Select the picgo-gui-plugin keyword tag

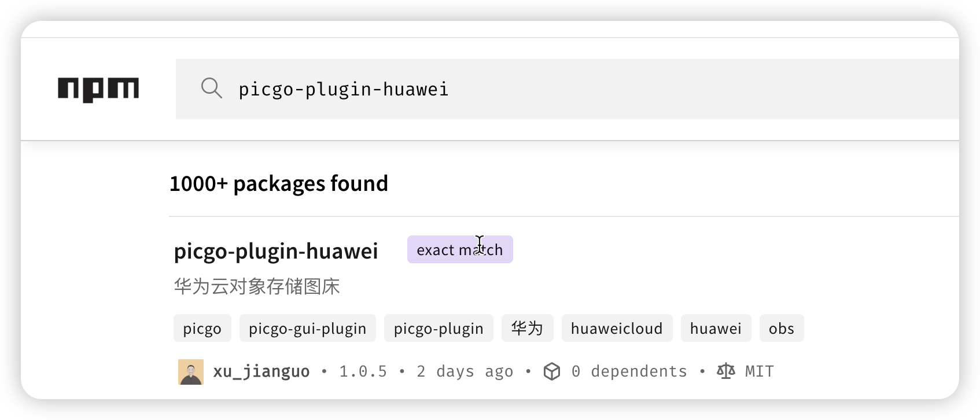click(307, 328)
